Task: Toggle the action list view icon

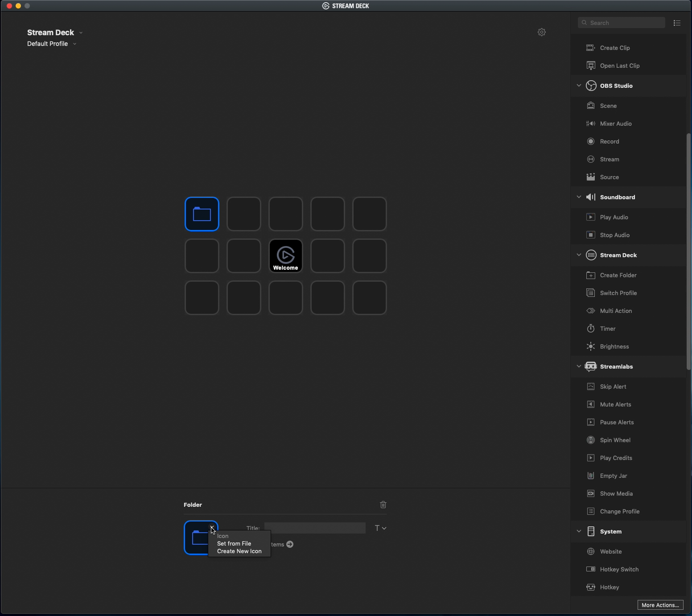Action: [x=677, y=23]
